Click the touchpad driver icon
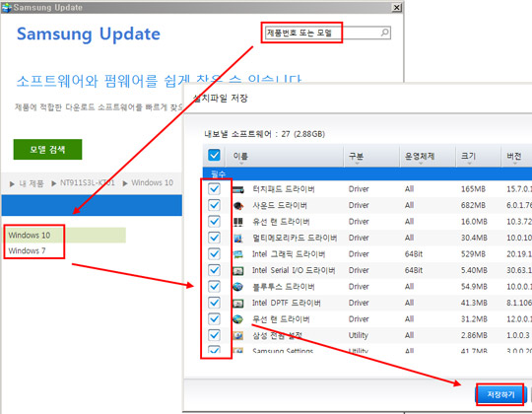 (x=238, y=189)
